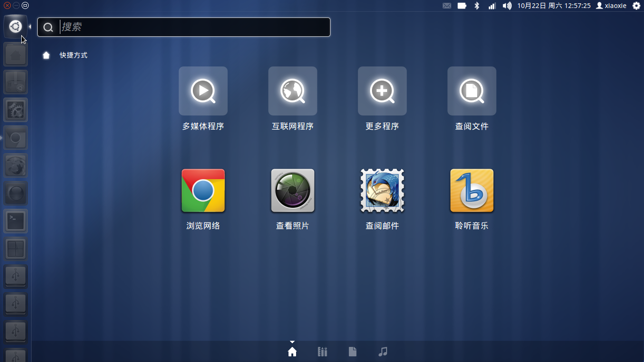Maximize the dash with the window button

pos(25,6)
